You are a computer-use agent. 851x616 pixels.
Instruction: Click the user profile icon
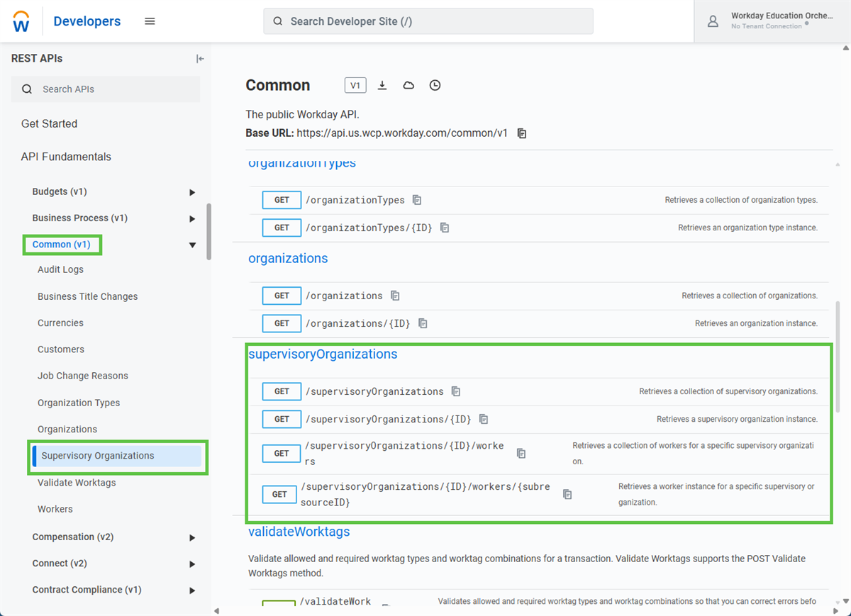pyautogui.click(x=713, y=21)
